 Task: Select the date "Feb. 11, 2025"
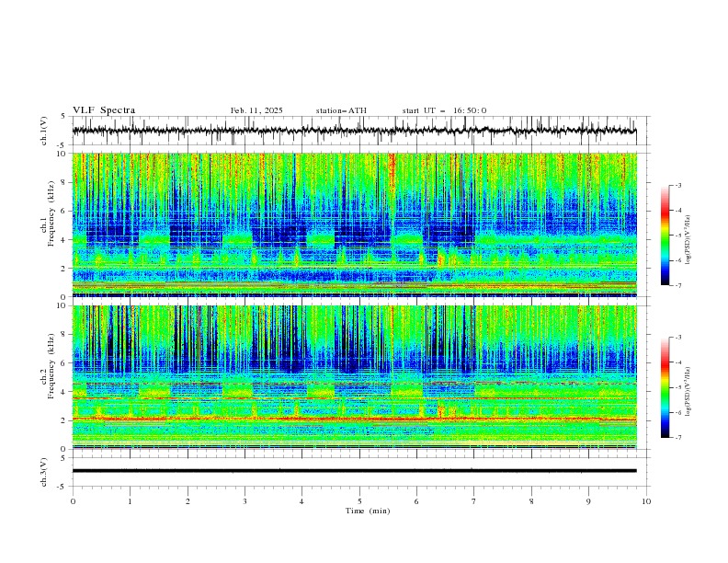click(256, 110)
